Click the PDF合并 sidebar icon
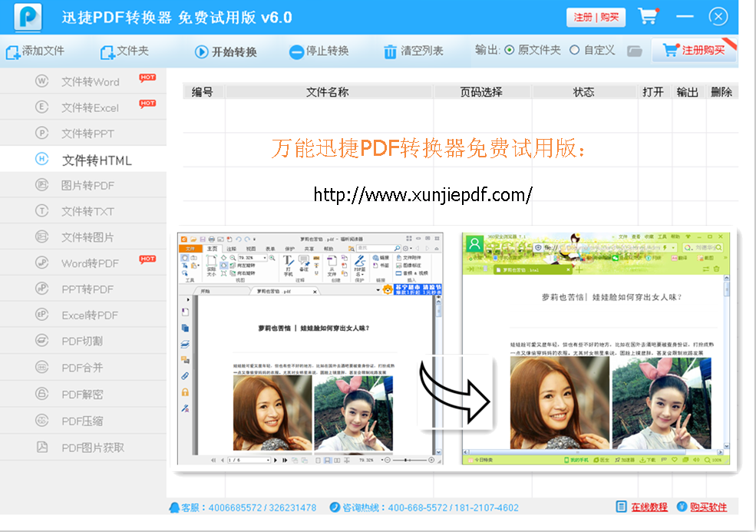756x532 pixels. [42, 367]
